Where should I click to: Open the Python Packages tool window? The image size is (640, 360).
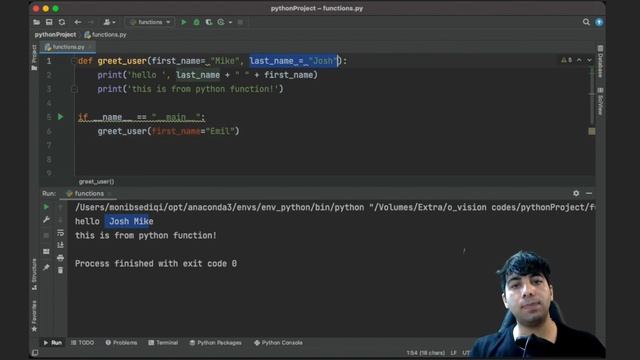pos(216,343)
